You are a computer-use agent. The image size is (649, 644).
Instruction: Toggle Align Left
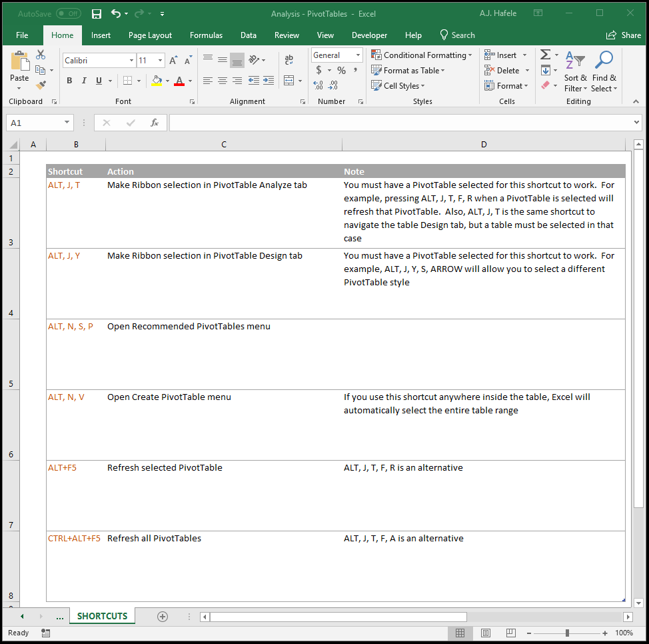[x=208, y=81]
